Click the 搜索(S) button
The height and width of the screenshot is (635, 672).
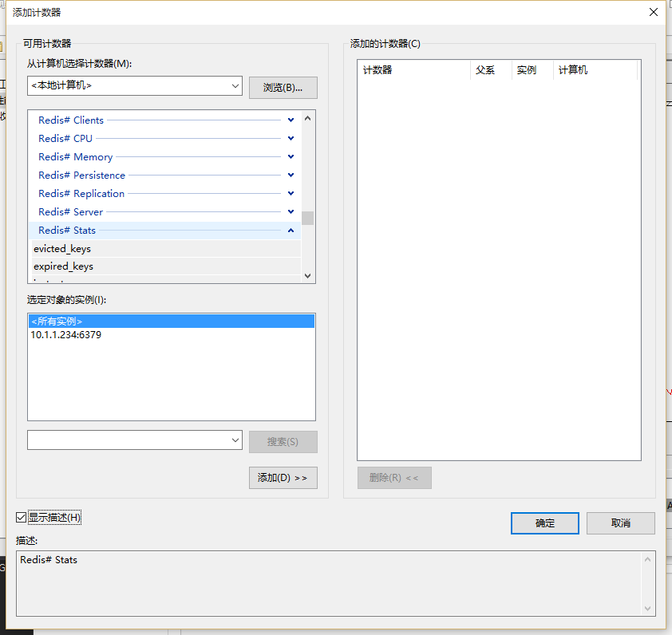click(283, 442)
